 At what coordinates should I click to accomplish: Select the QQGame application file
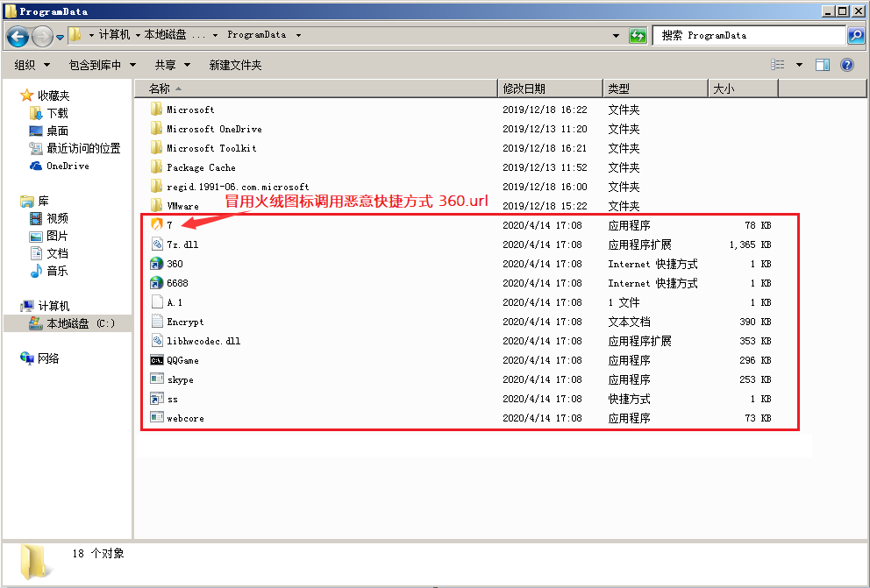click(x=182, y=360)
